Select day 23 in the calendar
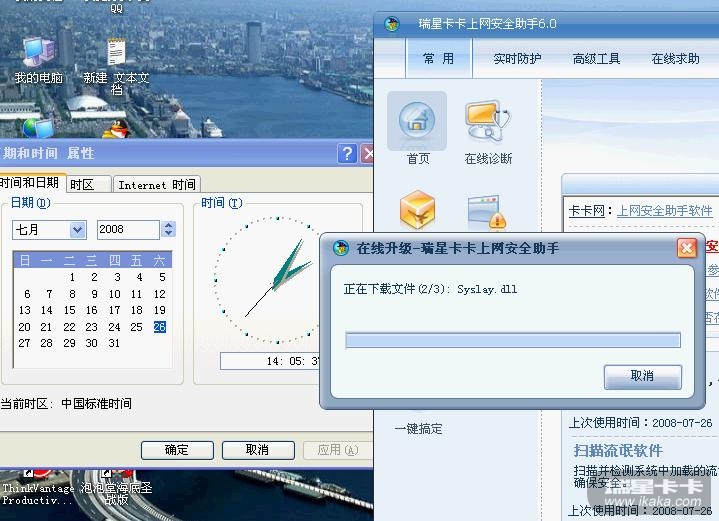Image resolution: width=719 pixels, height=521 pixels. 91,327
